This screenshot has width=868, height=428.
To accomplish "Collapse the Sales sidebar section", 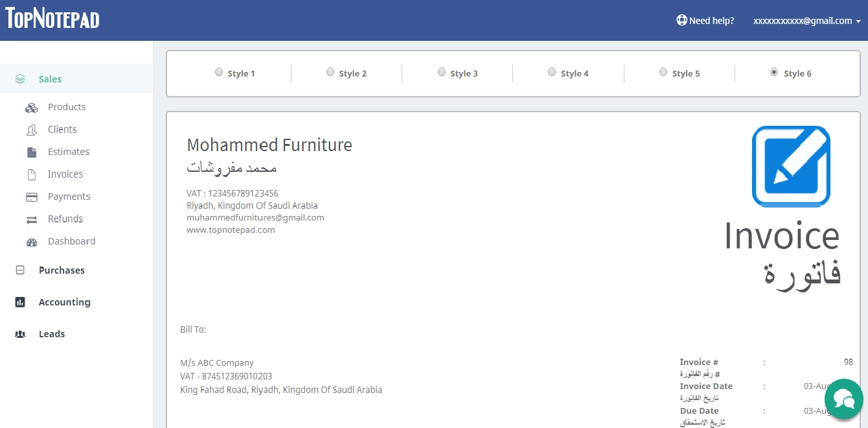I will [50, 79].
